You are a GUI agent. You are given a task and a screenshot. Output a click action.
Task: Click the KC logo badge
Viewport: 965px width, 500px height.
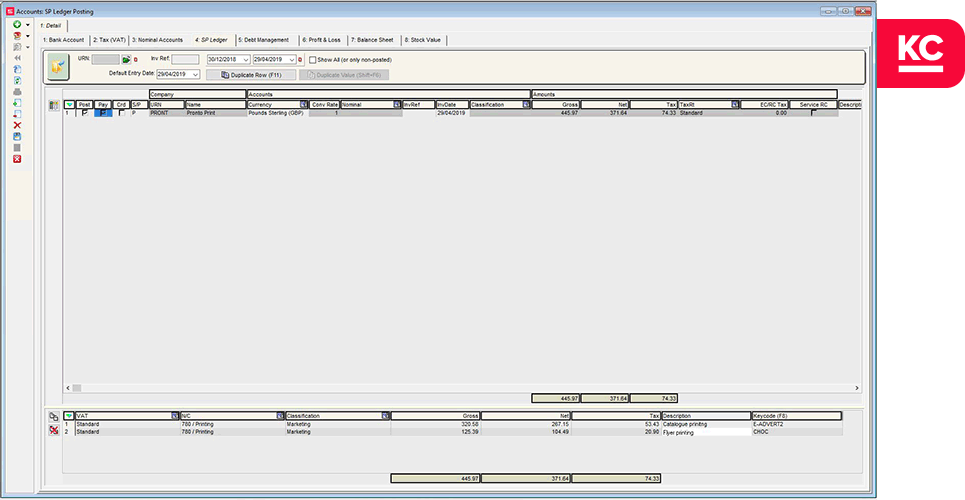coord(921,53)
